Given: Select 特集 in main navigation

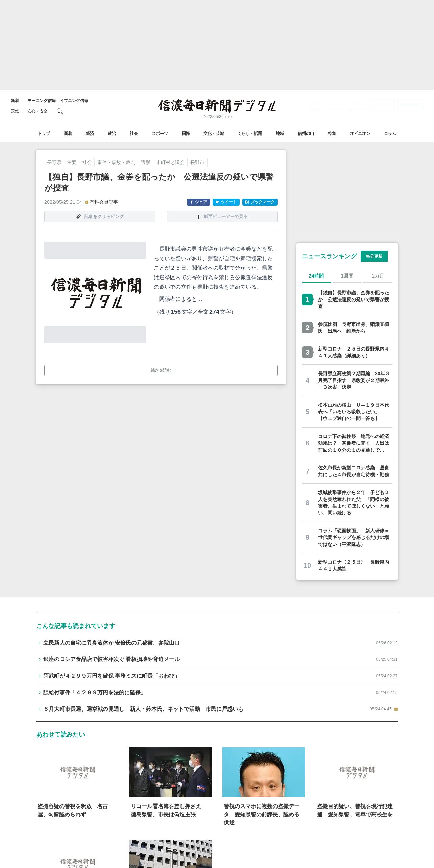Looking at the screenshot, I should coord(332,134).
